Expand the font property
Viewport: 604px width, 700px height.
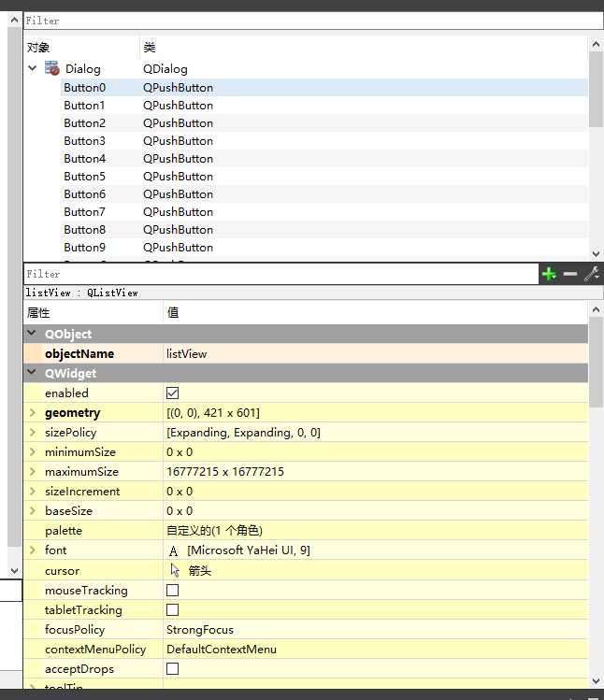32,550
